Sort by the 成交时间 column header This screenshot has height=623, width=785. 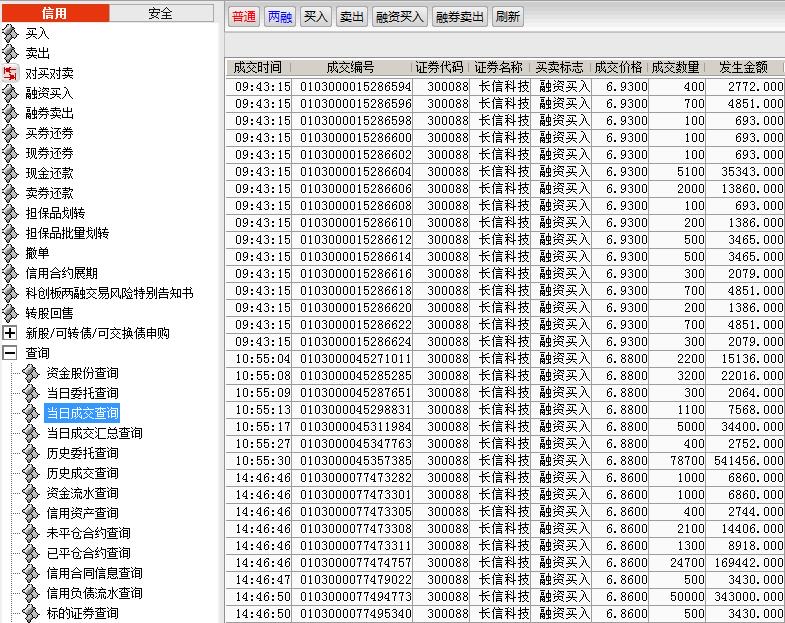click(x=258, y=67)
